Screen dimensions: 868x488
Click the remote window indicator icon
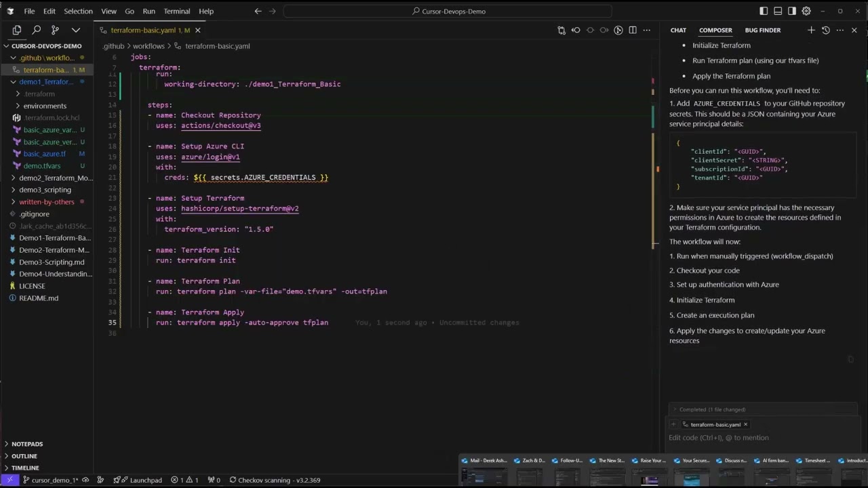[9, 480]
